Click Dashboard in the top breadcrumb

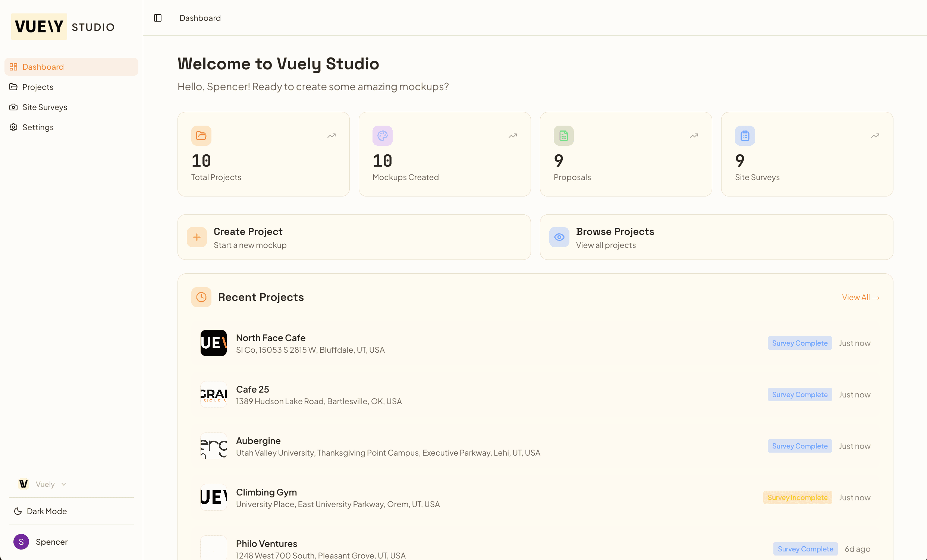pos(200,18)
